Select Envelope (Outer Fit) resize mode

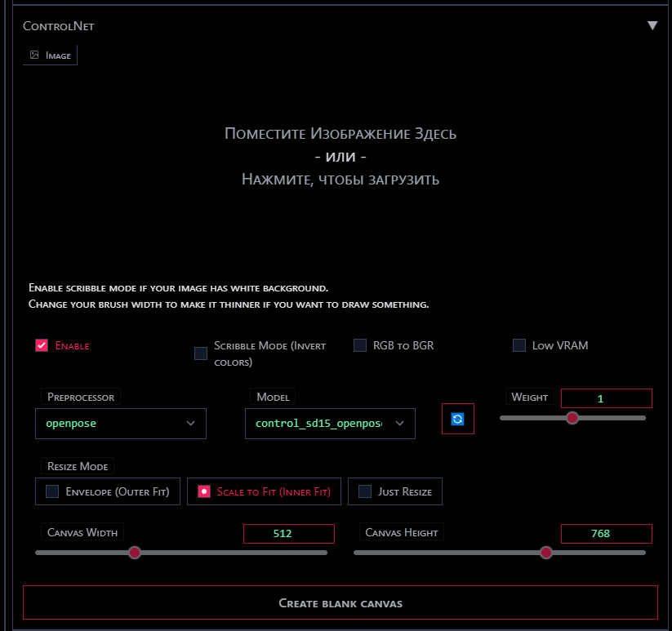[x=108, y=491]
